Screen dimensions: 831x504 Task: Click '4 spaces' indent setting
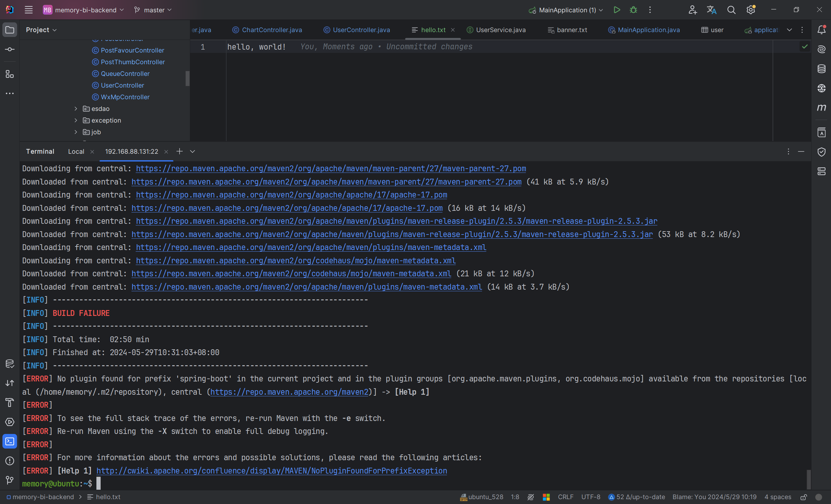778,497
